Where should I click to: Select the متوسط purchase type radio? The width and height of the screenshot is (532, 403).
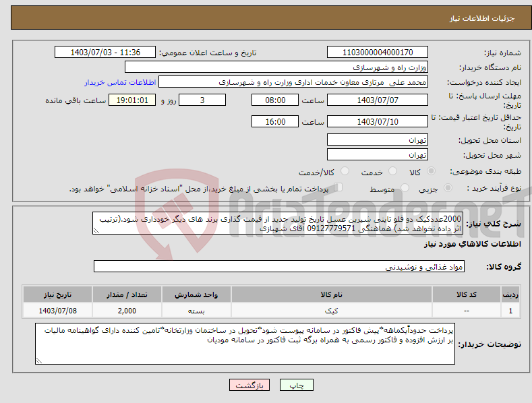(x=405, y=188)
